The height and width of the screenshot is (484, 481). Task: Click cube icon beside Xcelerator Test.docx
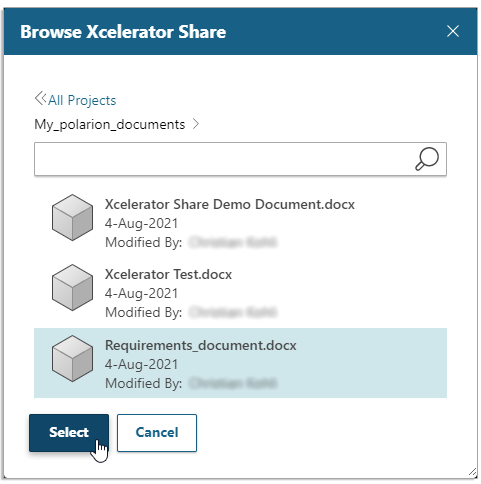tap(72, 288)
